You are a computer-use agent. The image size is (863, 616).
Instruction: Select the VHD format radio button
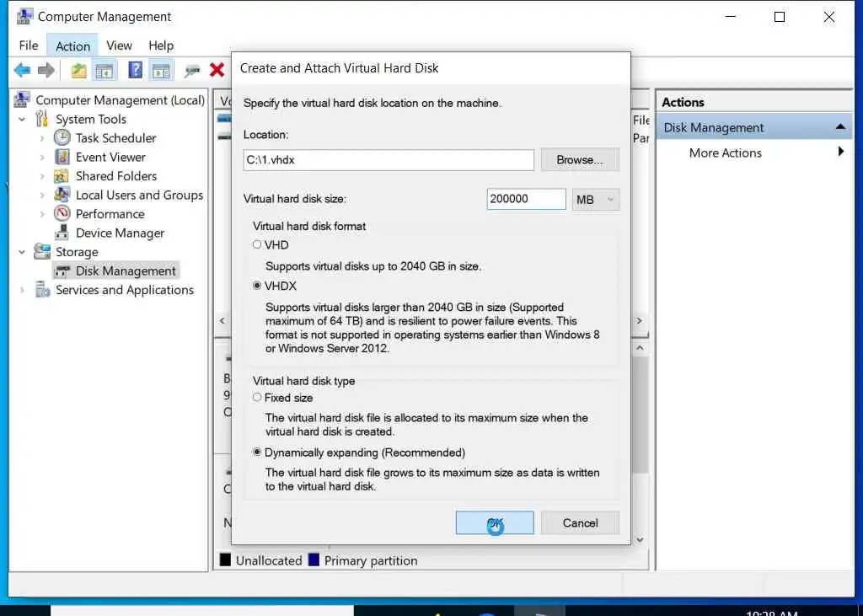point(257,244)
